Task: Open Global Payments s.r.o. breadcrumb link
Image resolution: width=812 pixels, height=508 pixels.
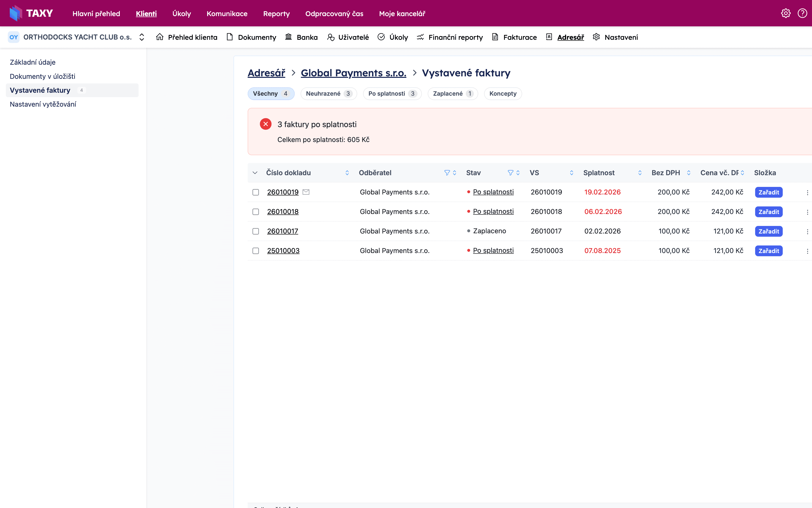Action: [354, 73]
